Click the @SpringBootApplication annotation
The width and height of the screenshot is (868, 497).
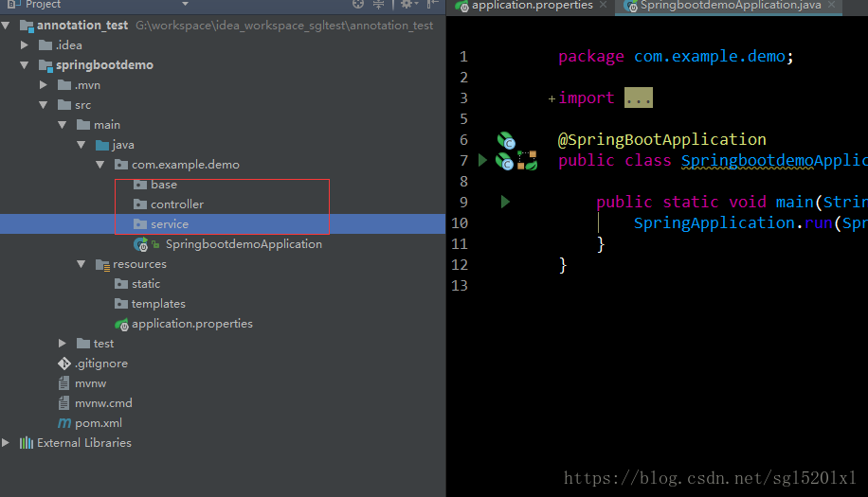(662, 139)
